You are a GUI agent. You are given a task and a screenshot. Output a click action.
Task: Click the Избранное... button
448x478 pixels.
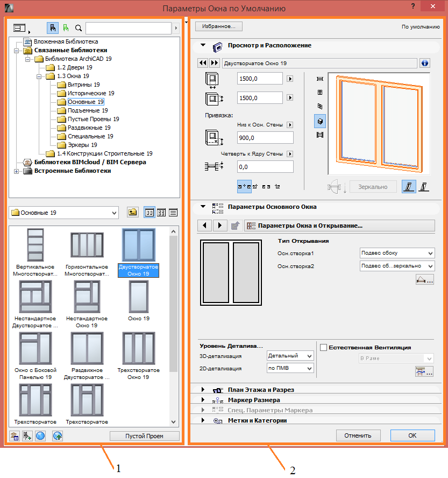pos(219,26)
